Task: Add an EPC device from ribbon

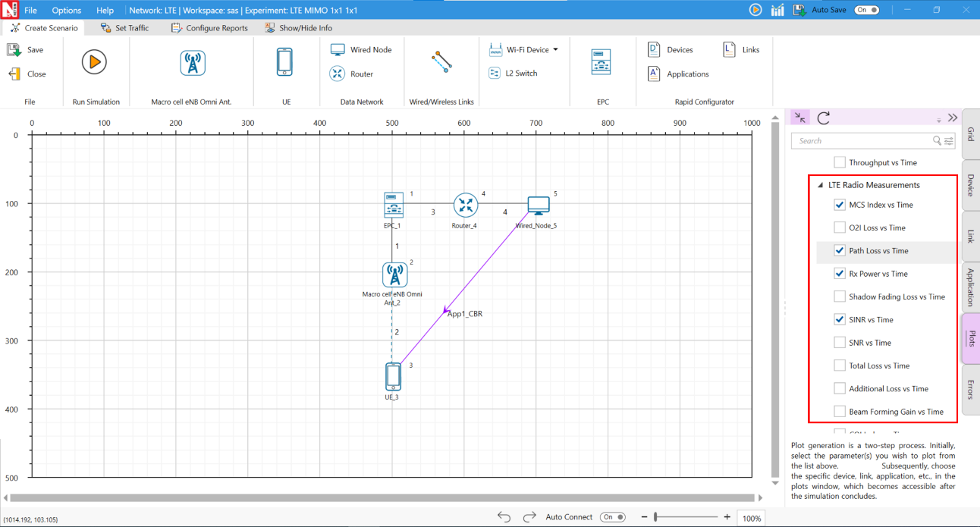Action: [601, 62]
